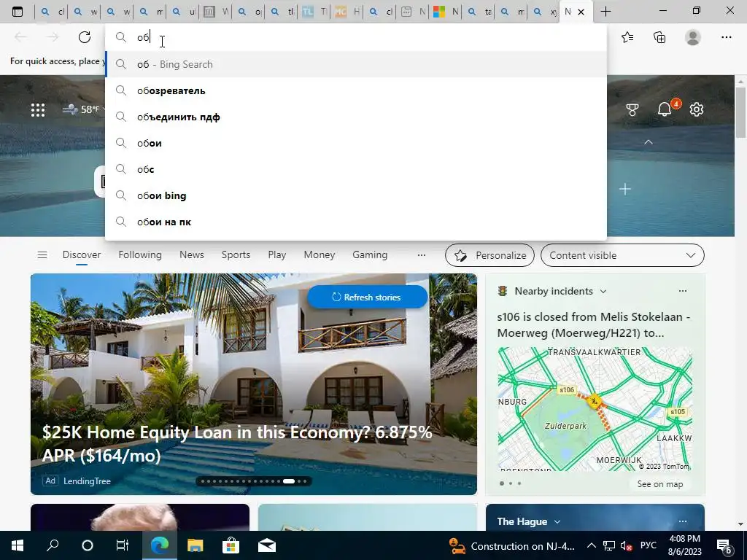
Task: Open Edge Settings and more menu
Action: (726, 37)
